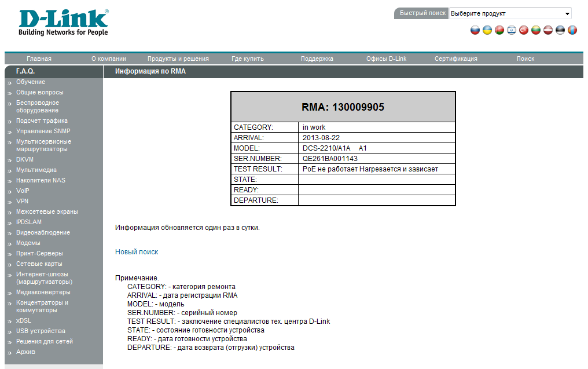Image resolution: width=588 pixels, height=369 pixels.
Task: Click the 'SER.NUMBER:' table row label
Action: tap(258, 159)
